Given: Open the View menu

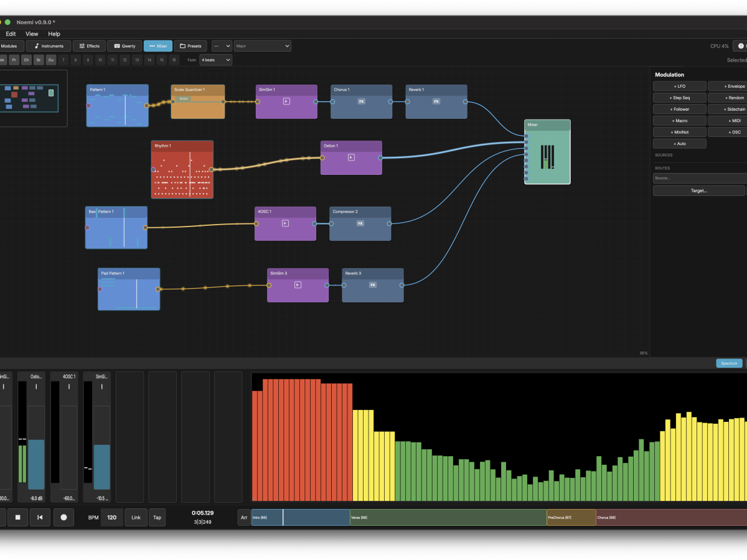Looking at the screenshot, I should 32,34.
